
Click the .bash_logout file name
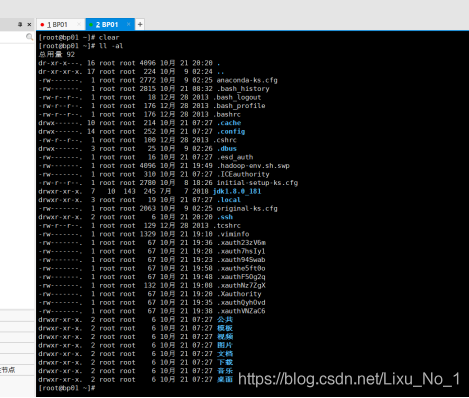pos(237,97)
